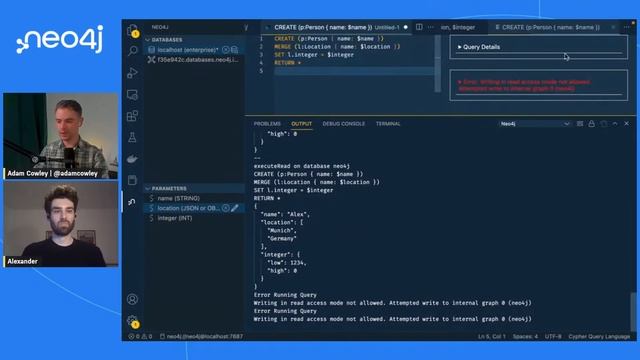The height and width of the screenshot is (360, 640).
Task: Open the activity bar icon below Docker
Action: click(x=132, y=180)
